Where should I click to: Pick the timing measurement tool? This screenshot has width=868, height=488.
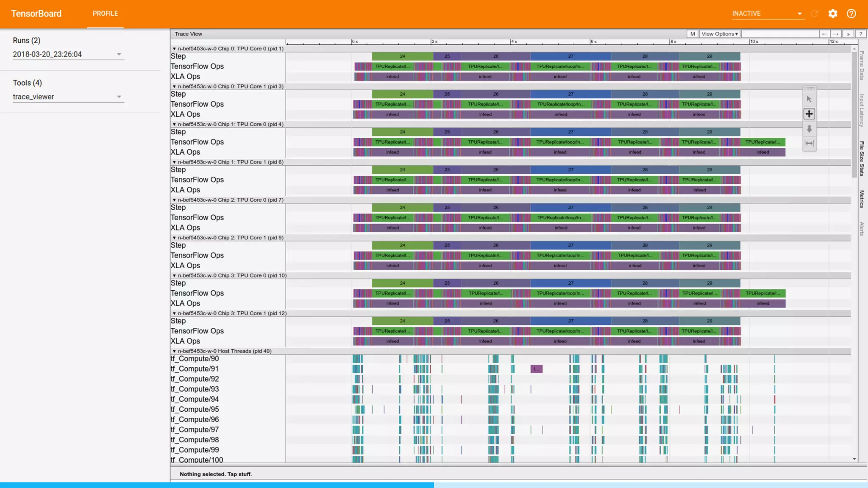coord(809,144)
